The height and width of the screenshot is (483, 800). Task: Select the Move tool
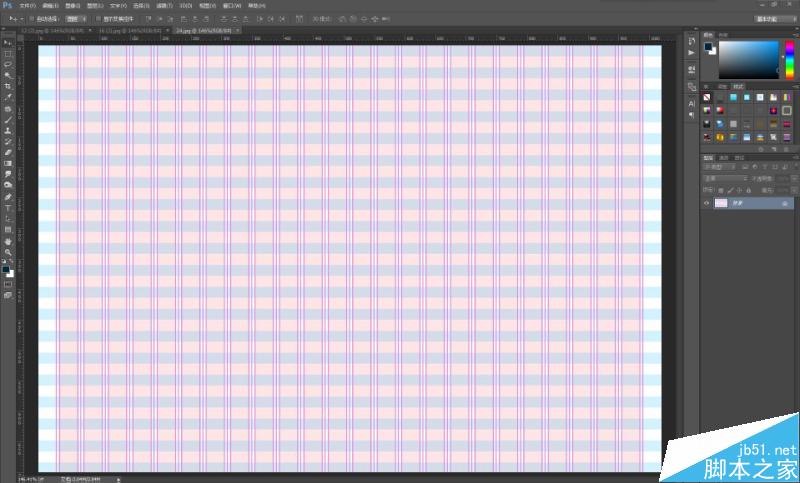point(8,43)
